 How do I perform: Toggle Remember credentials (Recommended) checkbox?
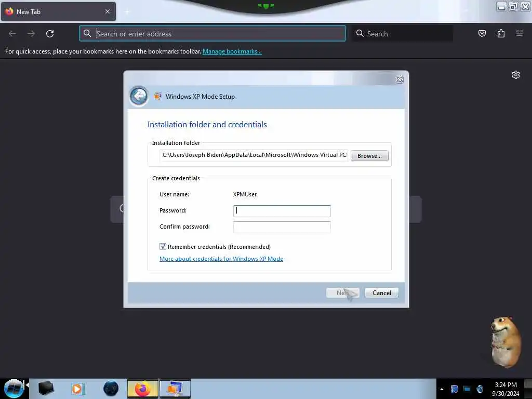(x=163, y=246)
